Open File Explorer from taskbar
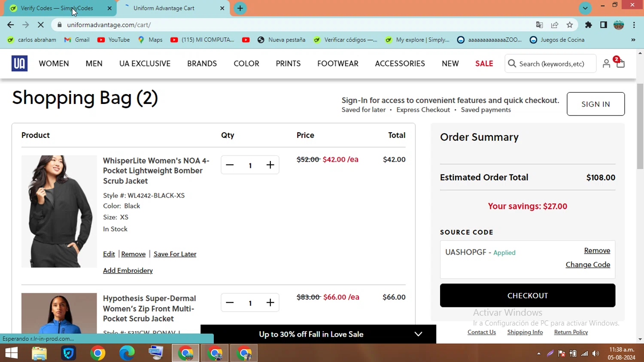 coord(39,353)
